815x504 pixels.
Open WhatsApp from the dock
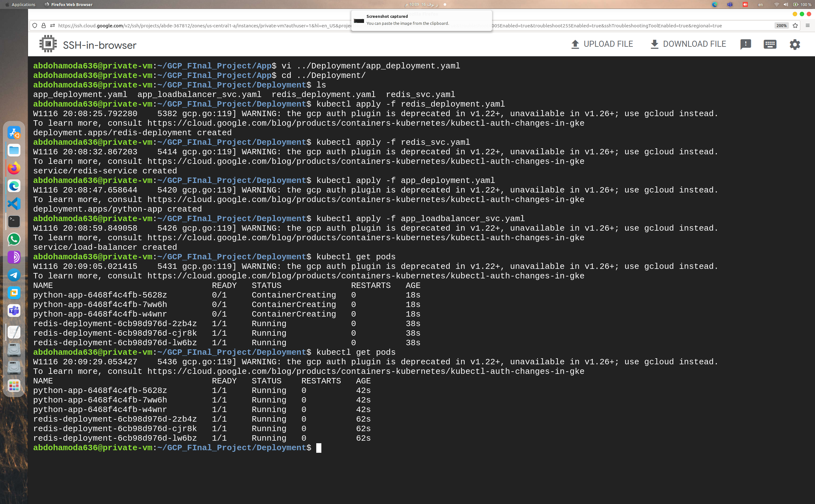tap(14, 239)
